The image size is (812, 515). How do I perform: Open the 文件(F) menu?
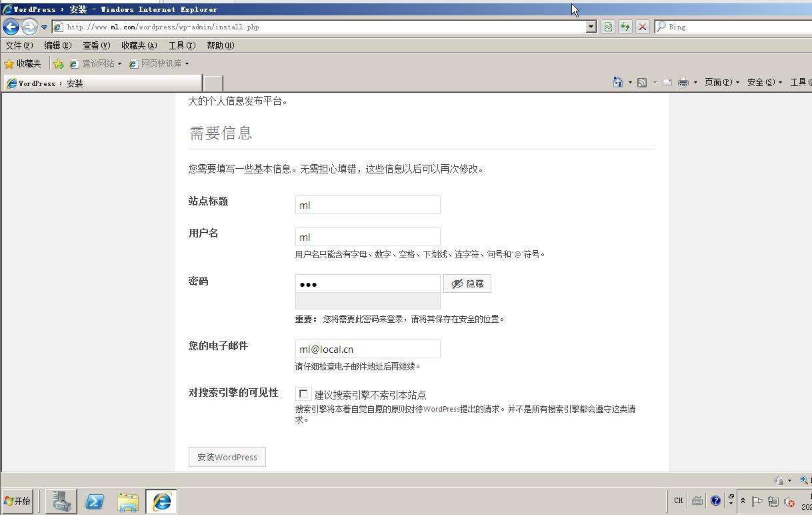point(19,45)
